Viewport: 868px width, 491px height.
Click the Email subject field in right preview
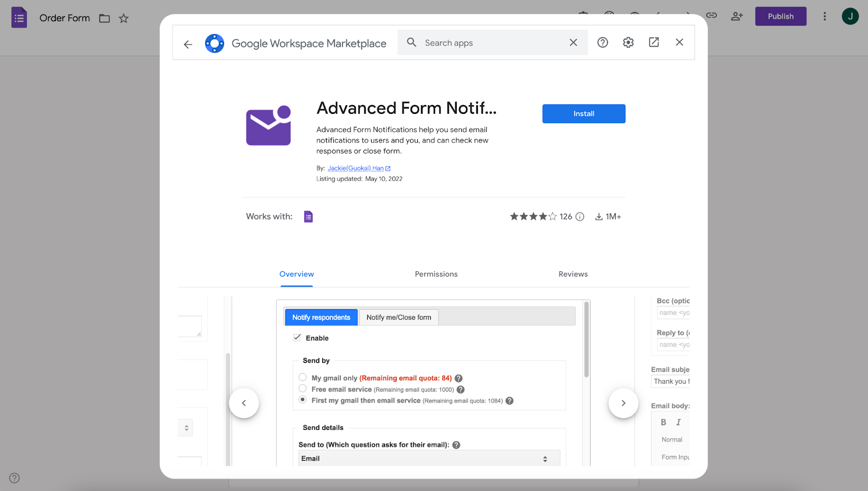tap(671, 381)
